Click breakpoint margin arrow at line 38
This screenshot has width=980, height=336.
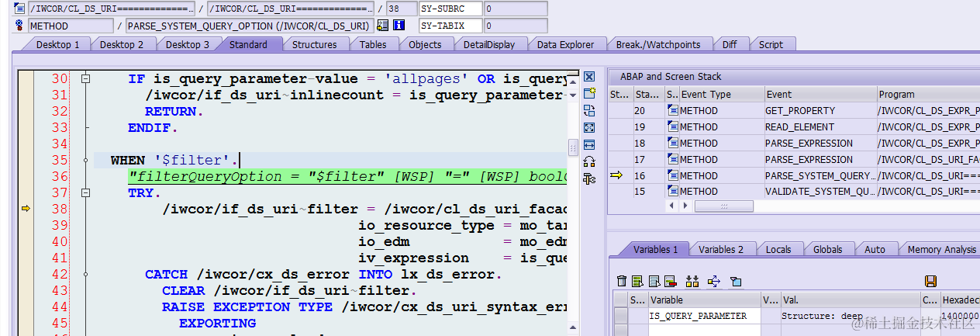[26, 209]
